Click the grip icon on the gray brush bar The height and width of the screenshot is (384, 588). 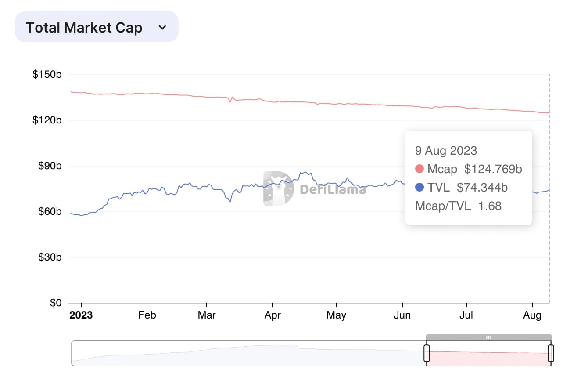(489, 337)
